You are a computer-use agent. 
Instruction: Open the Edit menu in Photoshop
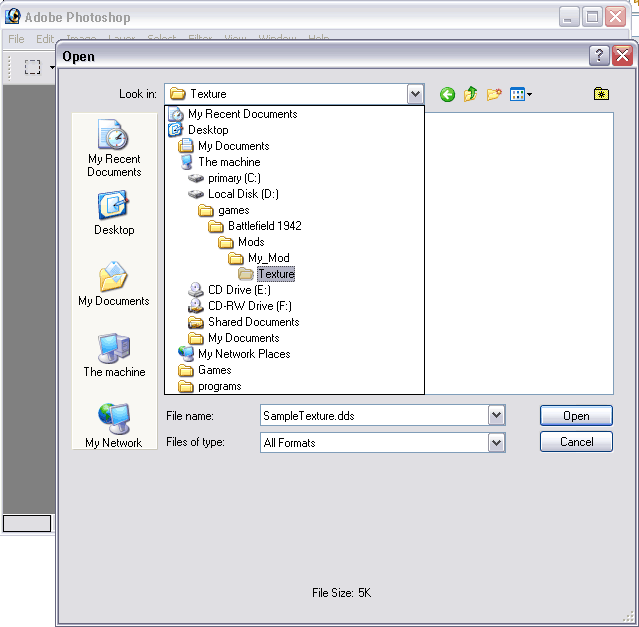coord(45,39)
